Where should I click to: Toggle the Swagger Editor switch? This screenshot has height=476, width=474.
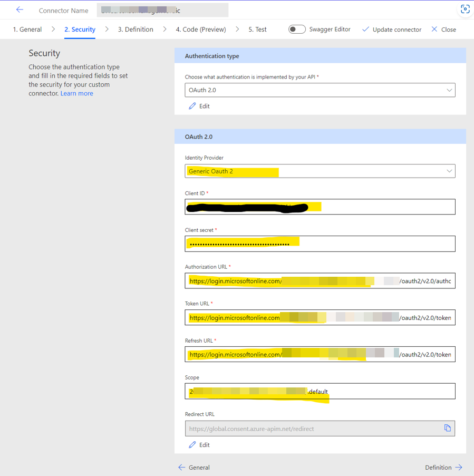297,30
